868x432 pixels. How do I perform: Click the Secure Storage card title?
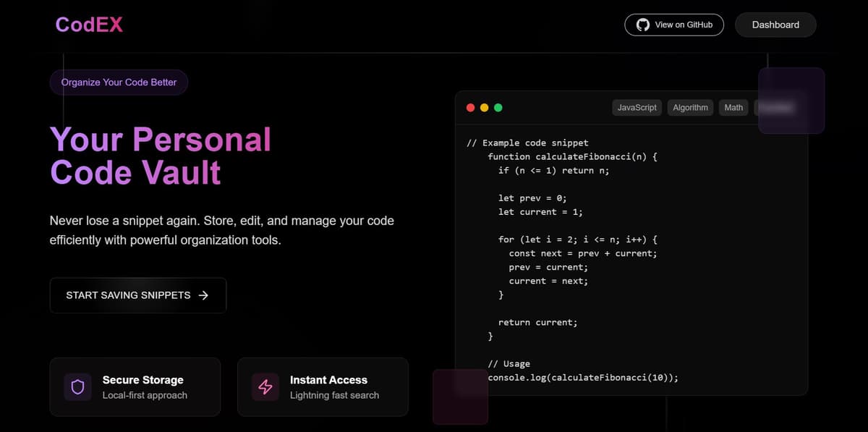(x=142, y=380)
